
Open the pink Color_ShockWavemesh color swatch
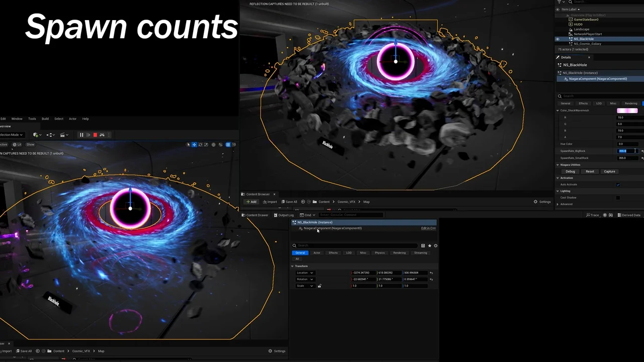pyautogui.click(x=627, y=111)
